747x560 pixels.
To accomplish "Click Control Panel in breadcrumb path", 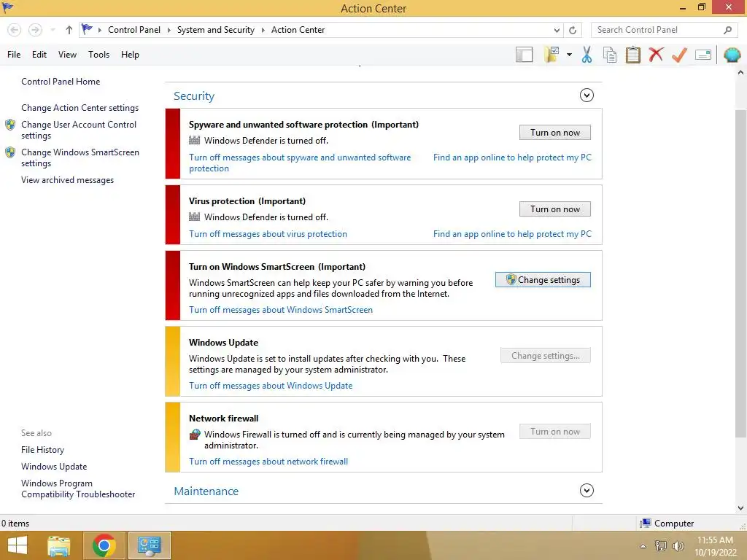I will (134, 30).
